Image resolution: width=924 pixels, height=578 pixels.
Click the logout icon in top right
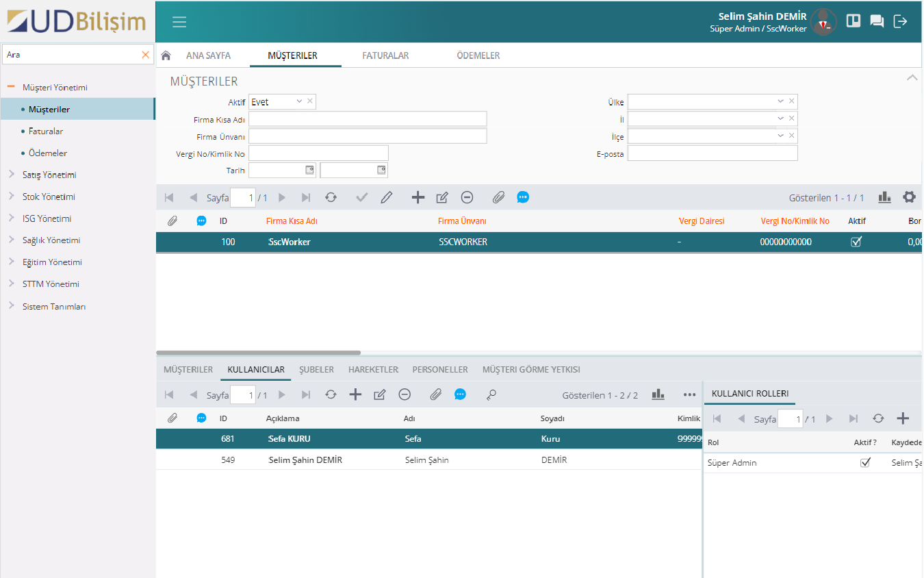[x=901, y=21]
